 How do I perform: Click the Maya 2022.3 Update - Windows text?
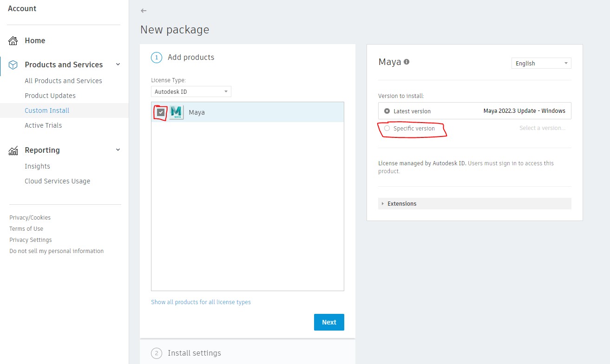click(525, 111)
